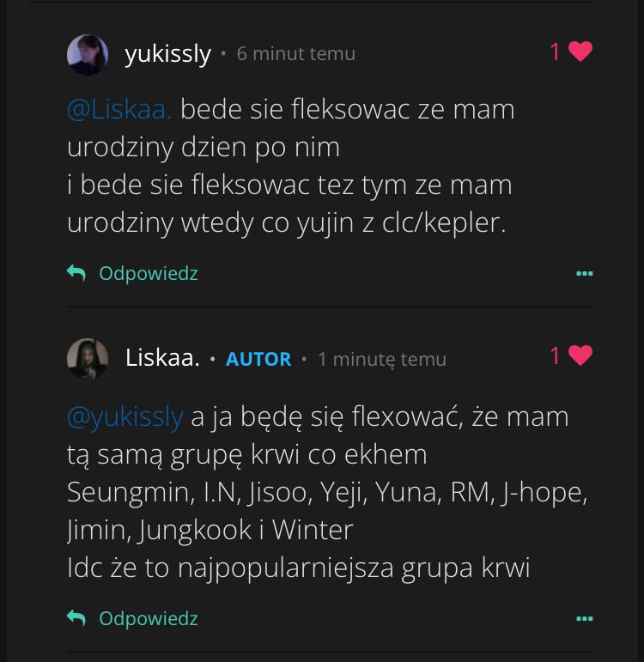Open the three-dot menu on yukissly's comment
The height and width of the screenshot is (662, 644).
coord(584,274)
